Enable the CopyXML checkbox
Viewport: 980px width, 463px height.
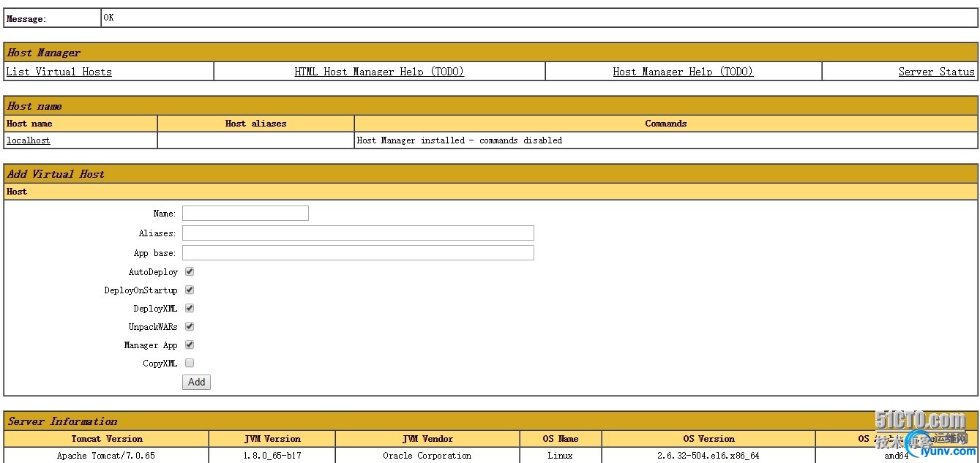[x=190, y=363]
